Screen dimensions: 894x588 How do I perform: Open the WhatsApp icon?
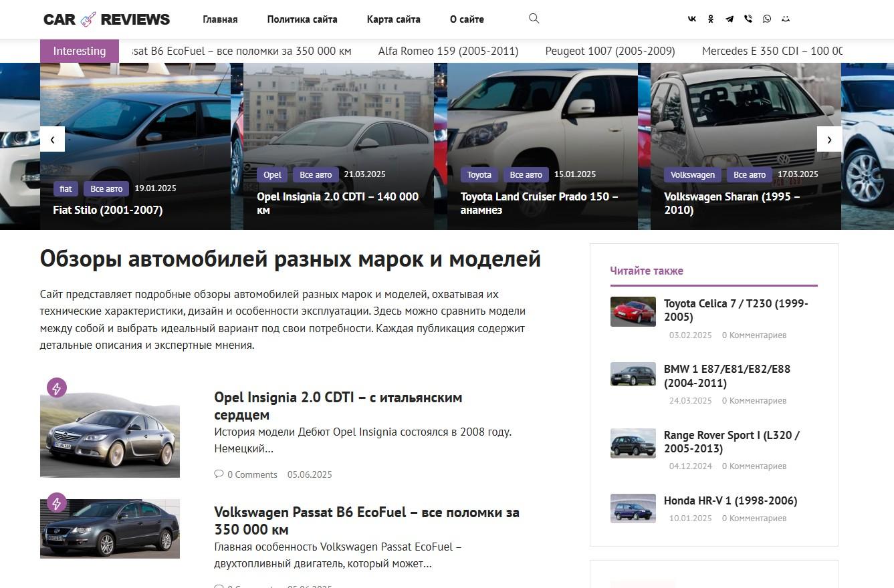767,19
